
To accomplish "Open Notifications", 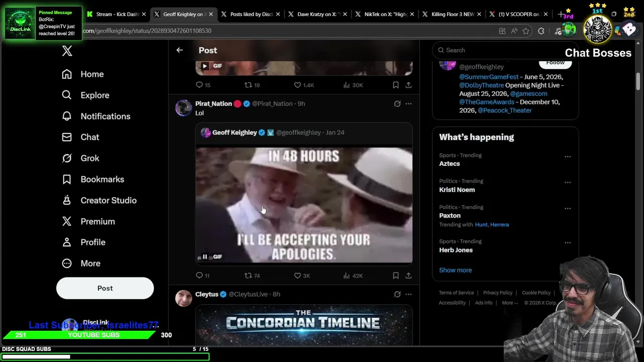I will pyautogui.click(x=96, y=116).
